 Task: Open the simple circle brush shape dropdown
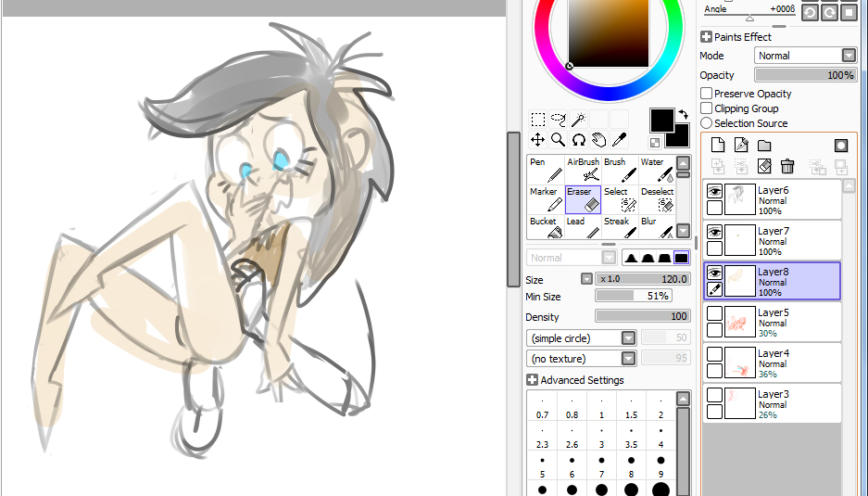[582, 338]
